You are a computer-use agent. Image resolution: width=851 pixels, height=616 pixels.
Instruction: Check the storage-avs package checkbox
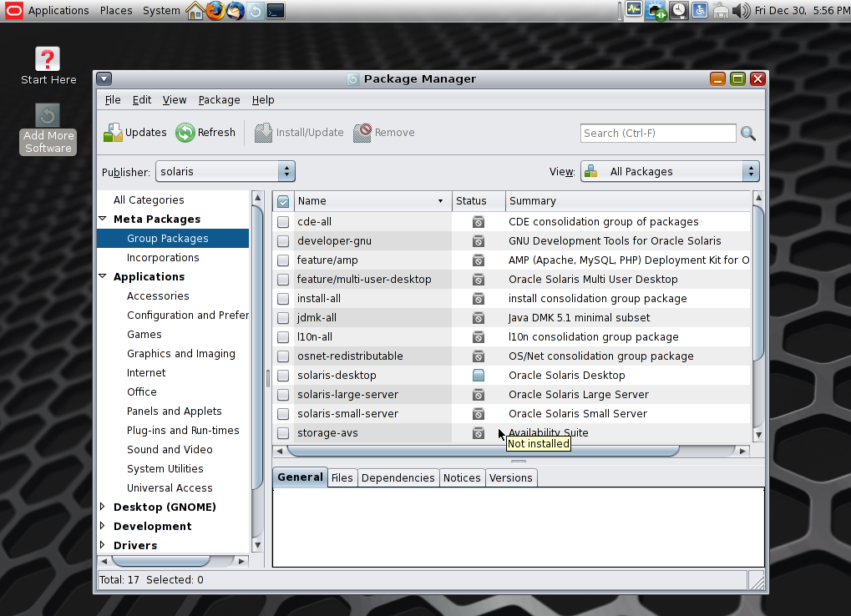coord(283,432)
